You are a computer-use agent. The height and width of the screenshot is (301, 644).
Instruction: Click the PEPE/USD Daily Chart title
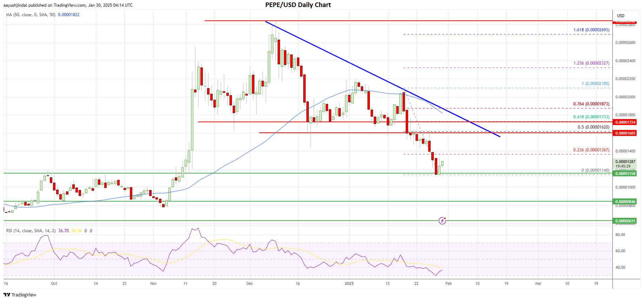[x=298, y=5]
